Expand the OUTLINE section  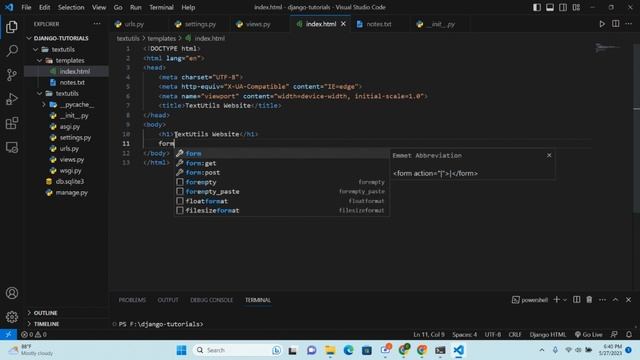45,313
